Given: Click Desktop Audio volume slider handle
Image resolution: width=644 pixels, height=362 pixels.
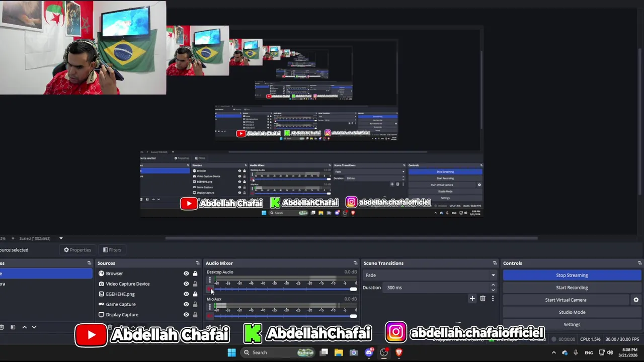Looking at the screenshot, I should pyautogui.click(x=353, y=289).
